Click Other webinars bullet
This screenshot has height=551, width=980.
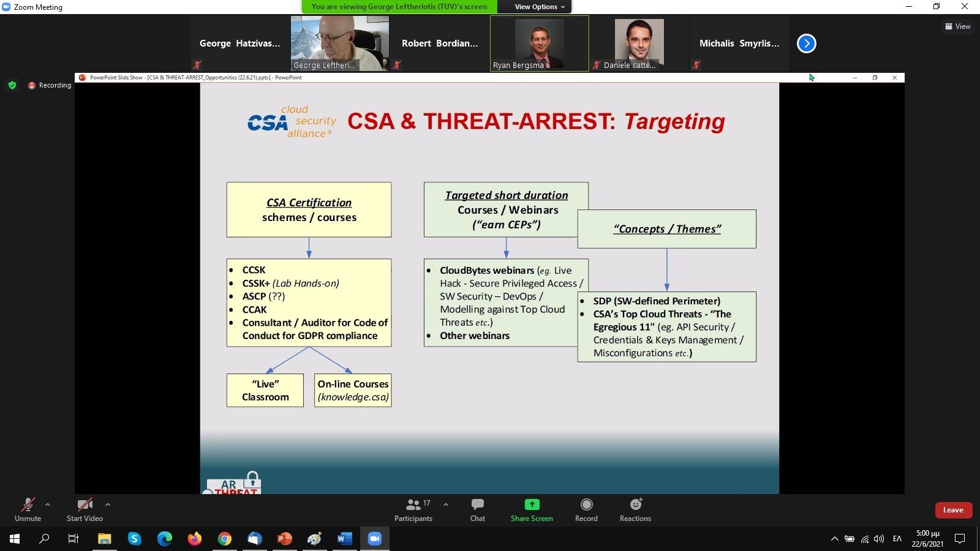475,335
